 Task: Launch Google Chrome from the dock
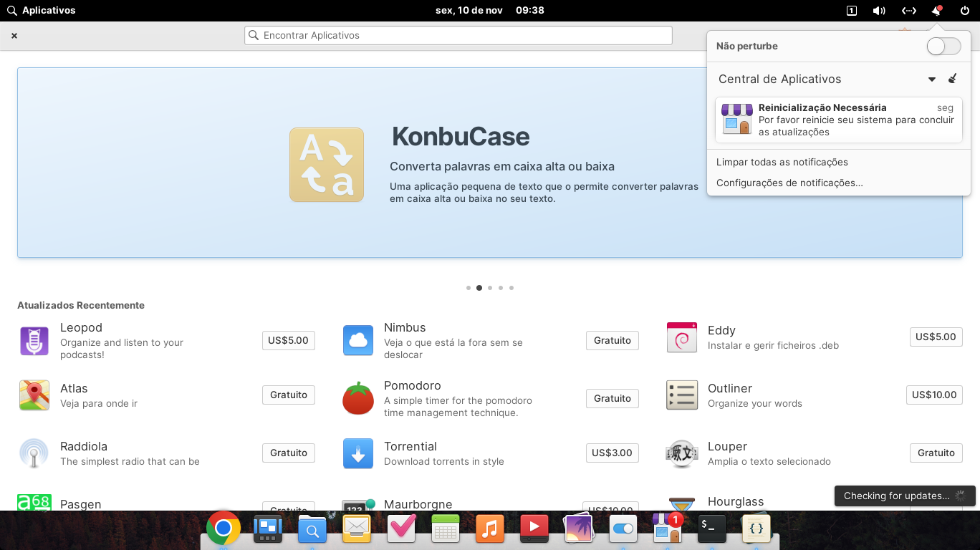click(223, 529)
